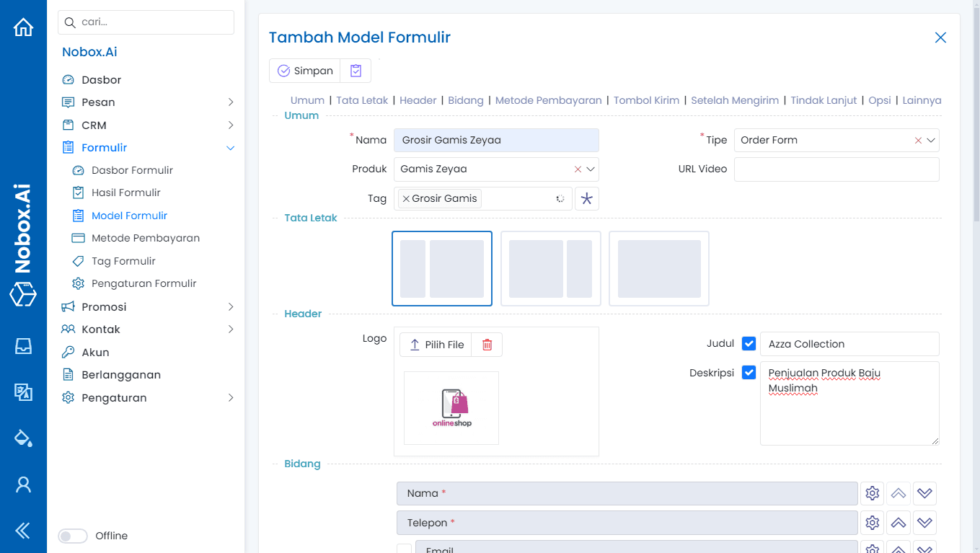Move the Telepon field down
980x553 pixels.
pyautogui.click(x=924, y=523)
